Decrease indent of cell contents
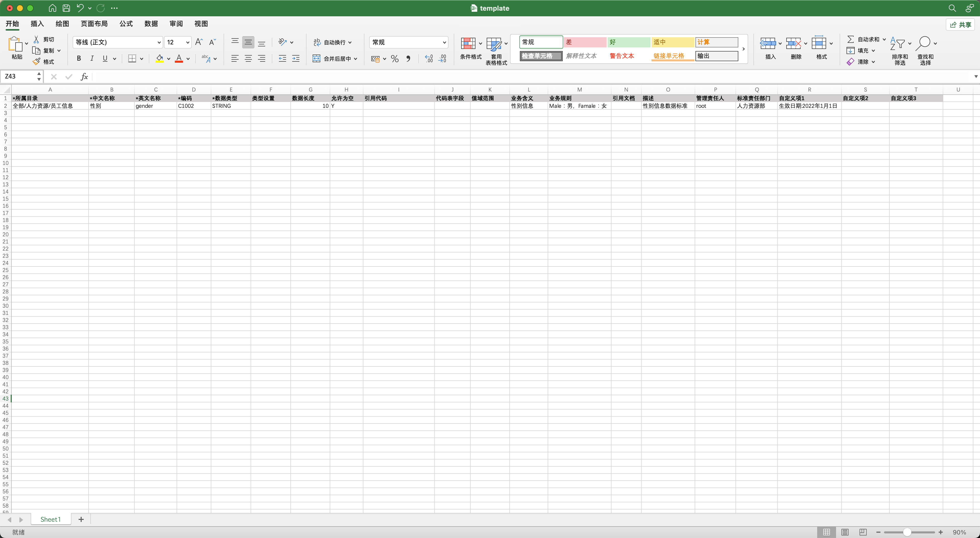This screenshot has width=980, height=538. point(282,59)
